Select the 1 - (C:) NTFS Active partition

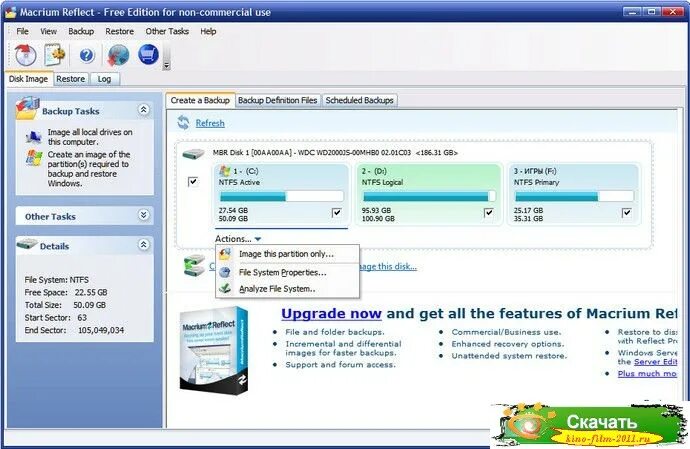[281, 195]
